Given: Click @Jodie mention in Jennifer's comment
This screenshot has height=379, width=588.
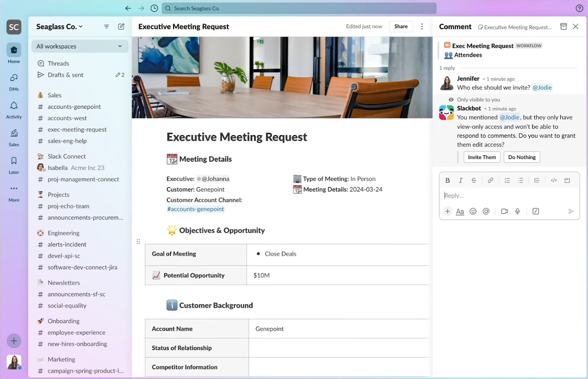Looking at the screenshot, I should pos(542,87).
